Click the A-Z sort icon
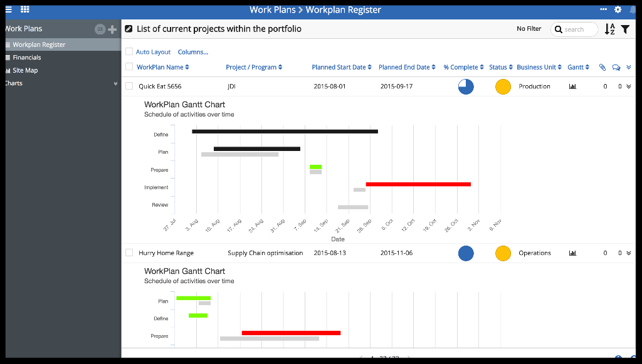The width and height of the screenshot is (642, 364). pos(609,29)
